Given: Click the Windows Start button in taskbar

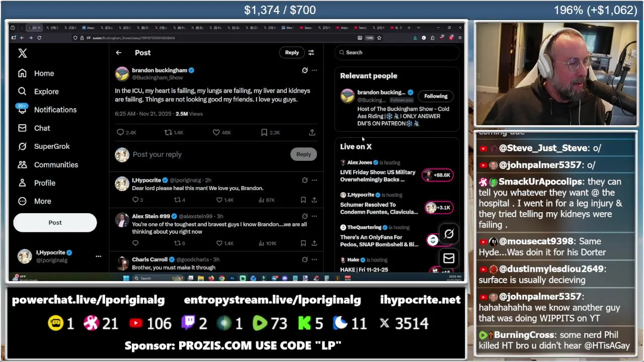Looking at the screenshot, I should pyautogui.click(x=126, y=278).
